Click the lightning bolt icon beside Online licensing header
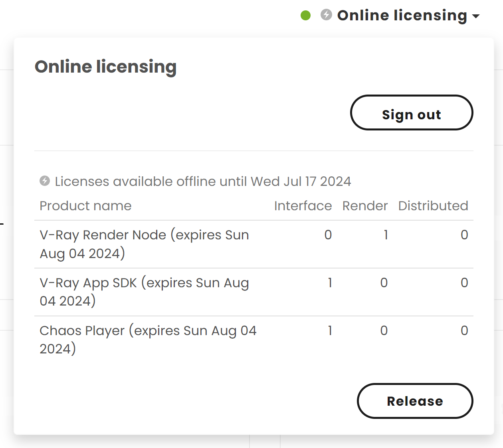Image resolution: width=503 pixels, height=448 pixels. tap(326, 15)
